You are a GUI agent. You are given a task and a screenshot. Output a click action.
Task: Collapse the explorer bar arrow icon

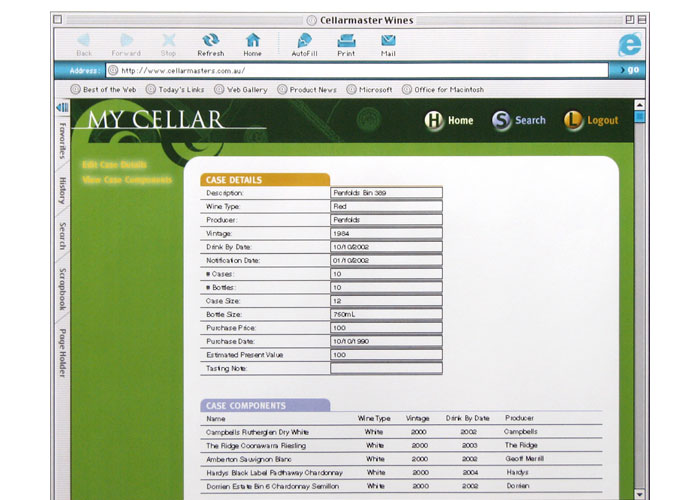62,107
